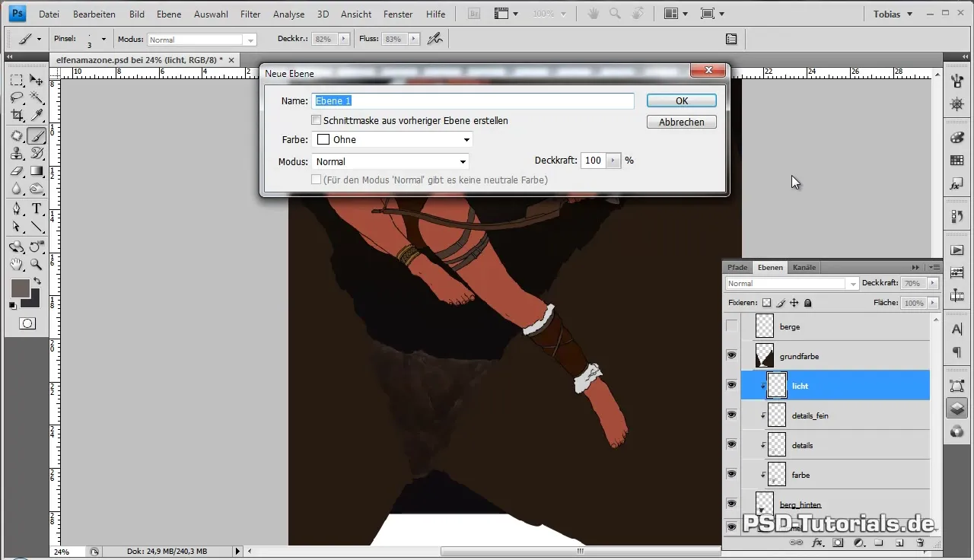This screenshot has width=974, height=560.
Task: Hide the licht layer
Action: [x=731, y=385]
